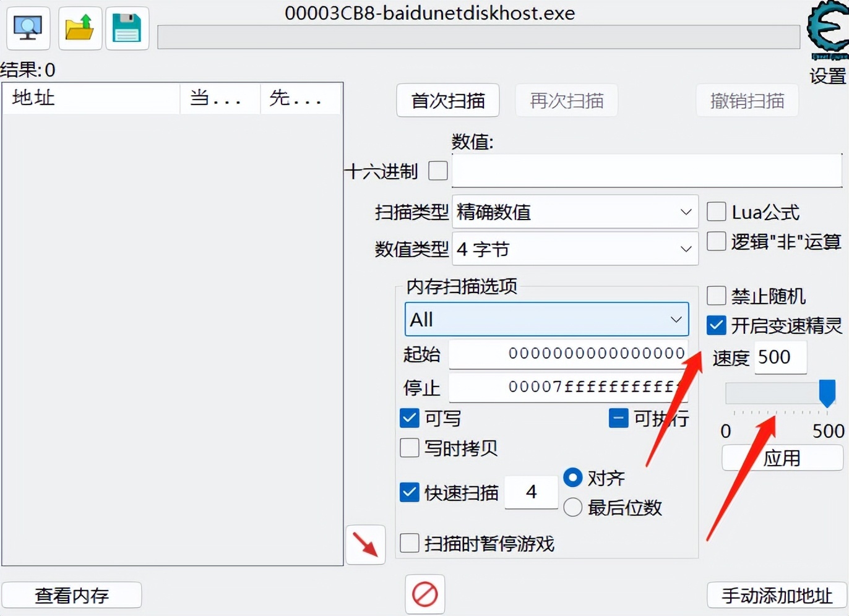Click the red arrow add-address icon
Screen dimensions: 849x616
pyautogui.click(x=365, y=545)
